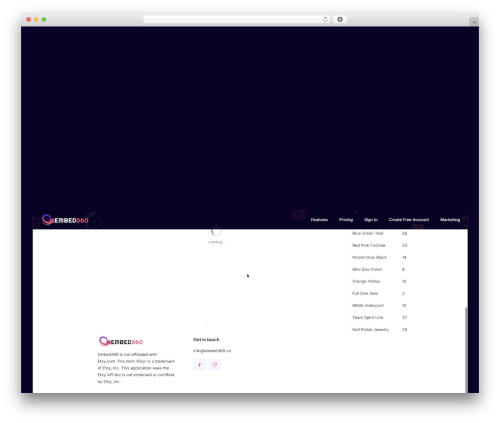This screenshot has height=423, width=500.
Task: Open the Sign In page
Action: 371,220
